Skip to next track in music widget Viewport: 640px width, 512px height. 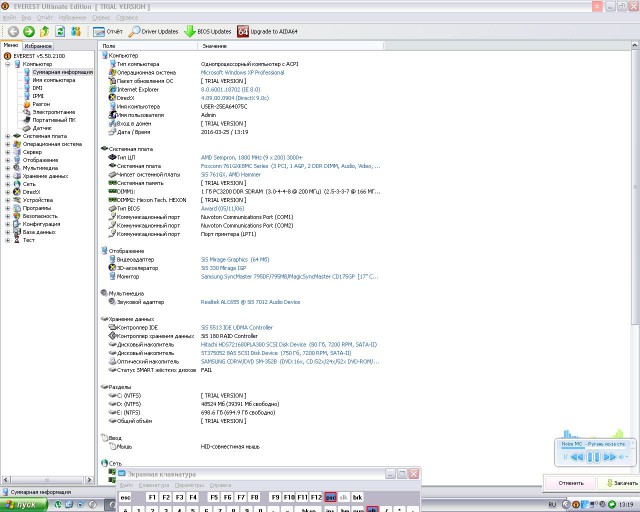tap(609, 457)
